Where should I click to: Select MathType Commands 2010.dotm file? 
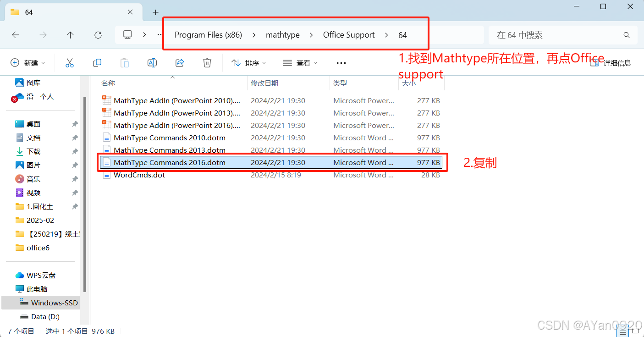(x=271, y=138)
